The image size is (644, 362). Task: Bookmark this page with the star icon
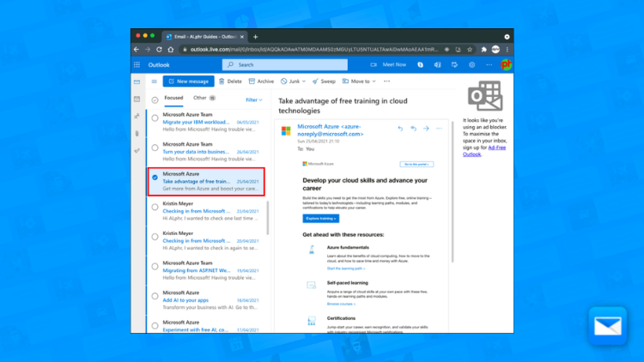pyautogui.click(x=470, y=49)
